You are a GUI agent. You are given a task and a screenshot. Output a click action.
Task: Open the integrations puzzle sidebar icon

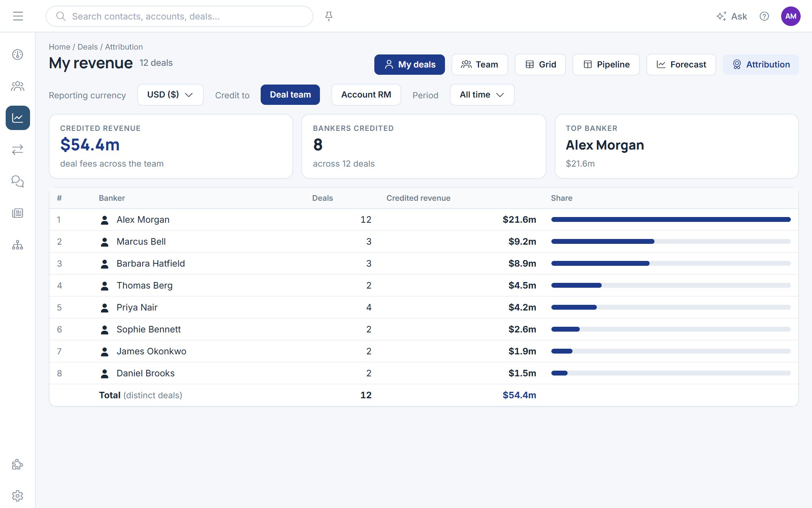coord(17,464)
